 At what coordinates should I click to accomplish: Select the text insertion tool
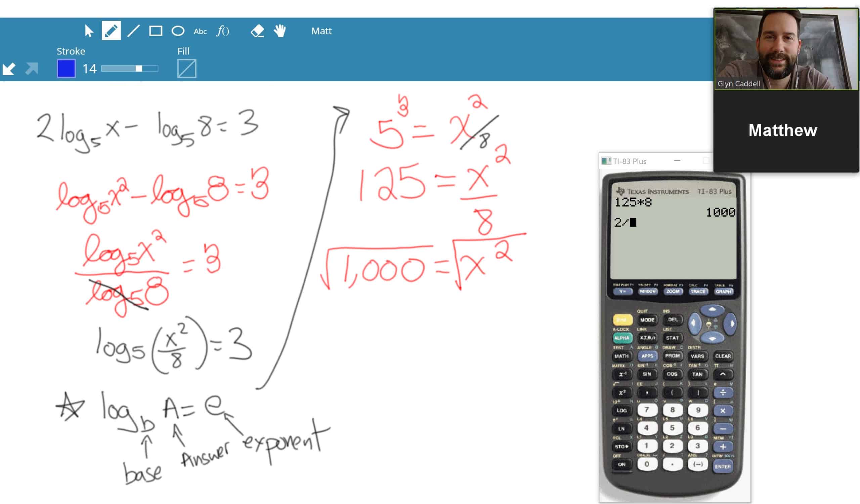pos(199,31)
